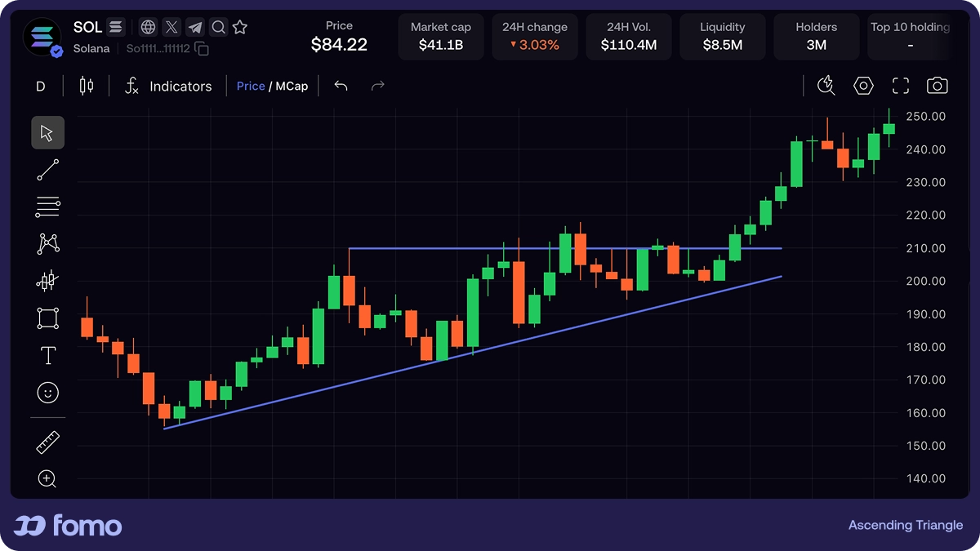This screenshot has width=980, height=551.
Task: Click the Liquidity $8.5M card
Action: point(723,37)
